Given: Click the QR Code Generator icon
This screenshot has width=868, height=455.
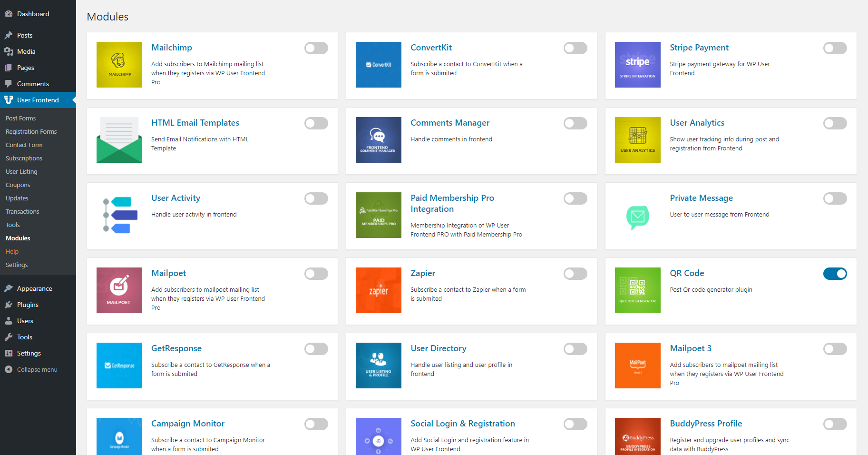Looking at the screenshot, I should click(637, 290).
